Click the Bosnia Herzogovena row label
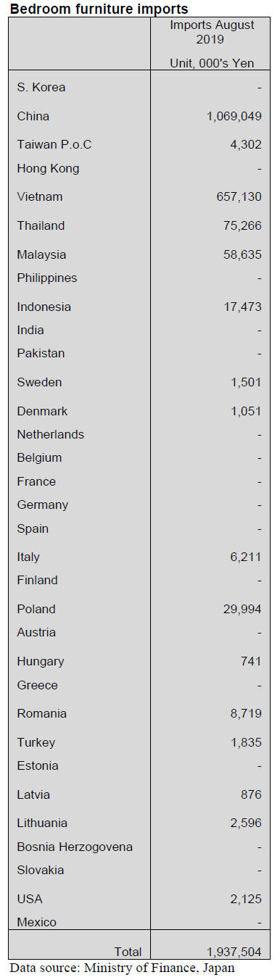This screenshot has height=980, width=280. click(75, 847)
